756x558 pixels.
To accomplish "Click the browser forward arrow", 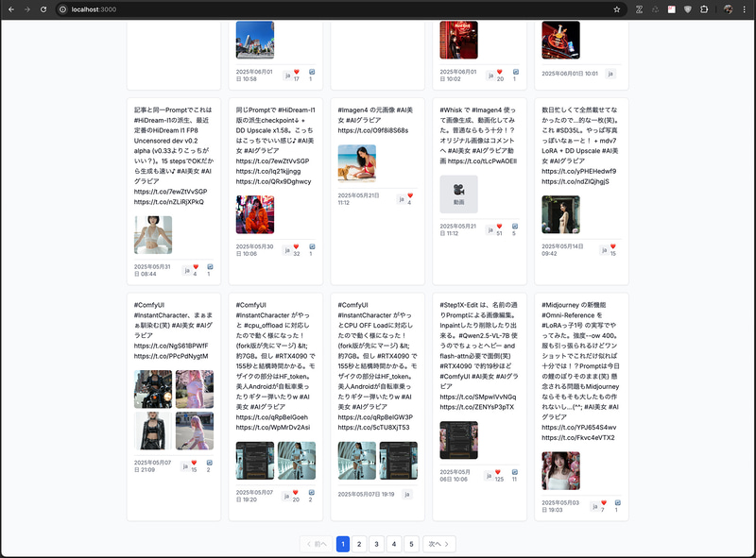I will click(27, 9).
